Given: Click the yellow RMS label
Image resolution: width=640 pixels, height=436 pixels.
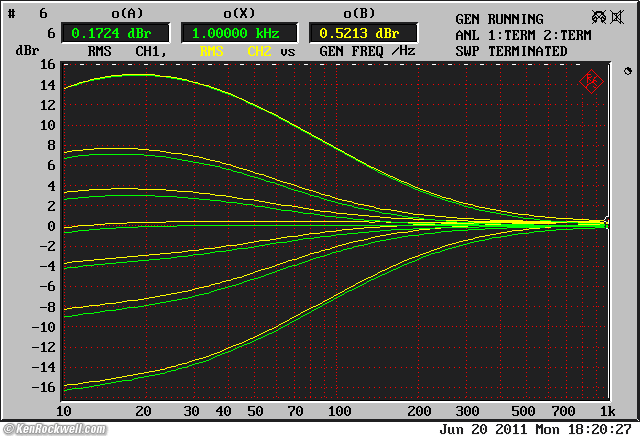Looking at the screenshot, I should point(211,51).
